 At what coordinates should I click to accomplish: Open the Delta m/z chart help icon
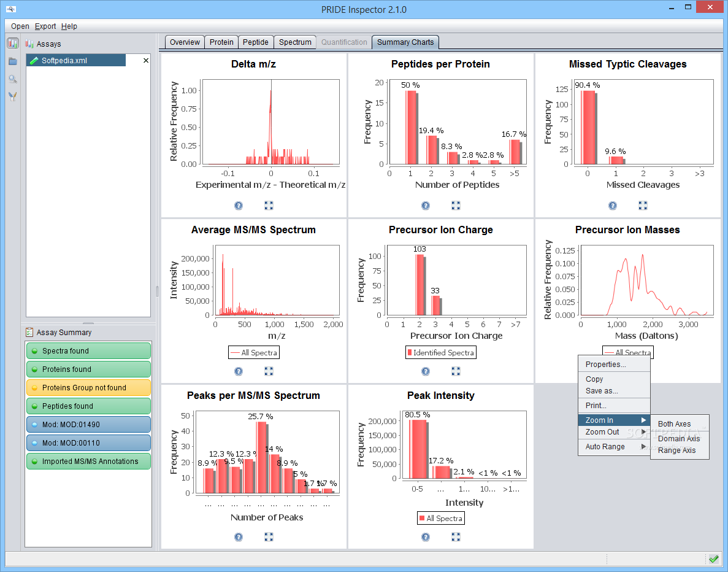pyautogui.click(x=238, y=206)
